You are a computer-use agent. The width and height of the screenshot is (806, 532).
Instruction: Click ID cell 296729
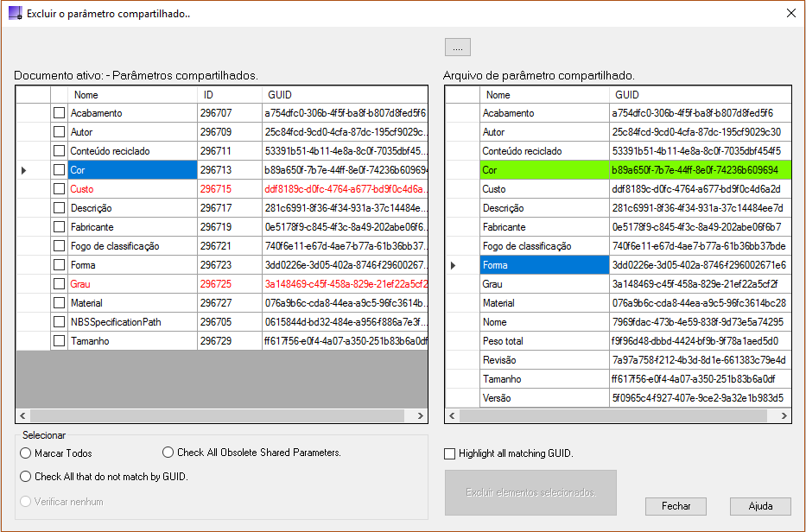[x=230, y=341]
